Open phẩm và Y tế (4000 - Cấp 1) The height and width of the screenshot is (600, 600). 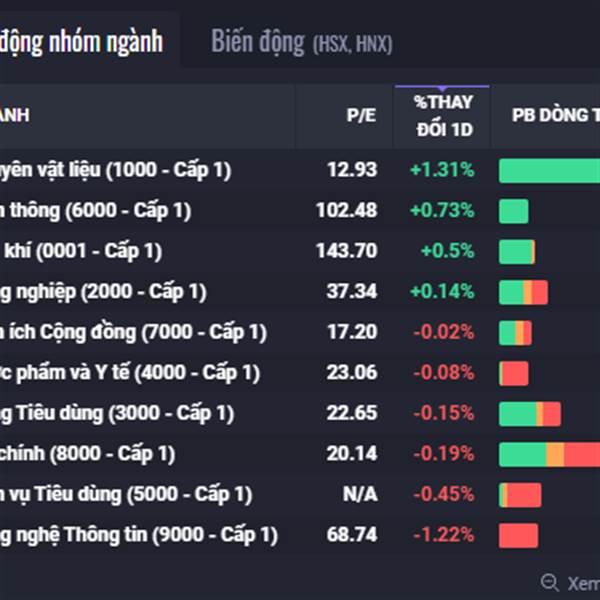pos(130,373)
